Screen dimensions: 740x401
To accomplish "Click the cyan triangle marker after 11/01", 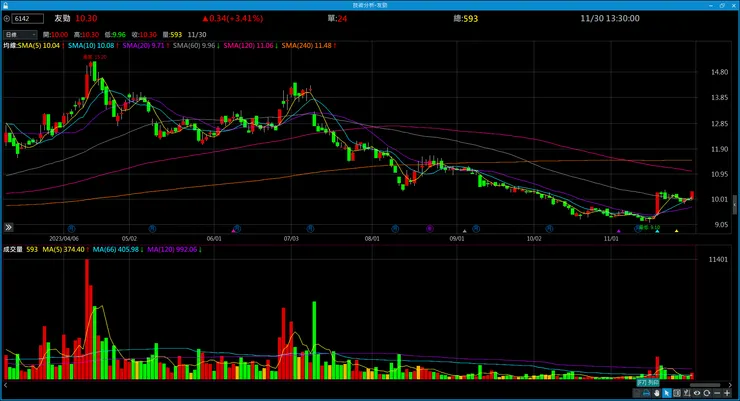I will (x=657, y=231).
